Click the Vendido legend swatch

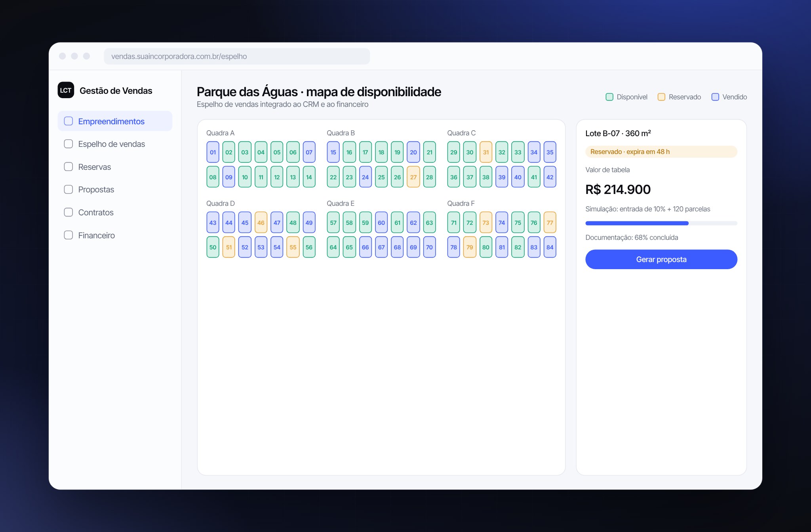click(x=715, y=97)
